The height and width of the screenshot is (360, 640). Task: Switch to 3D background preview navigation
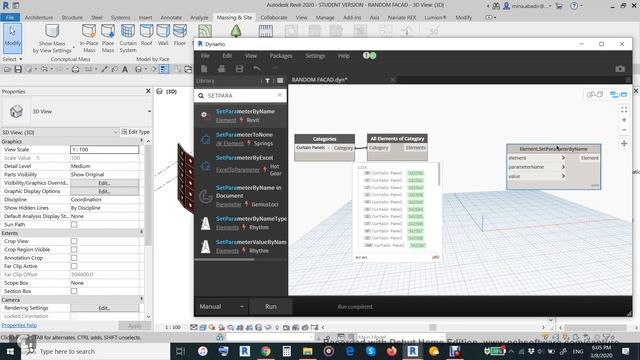[x=595, y=95]
